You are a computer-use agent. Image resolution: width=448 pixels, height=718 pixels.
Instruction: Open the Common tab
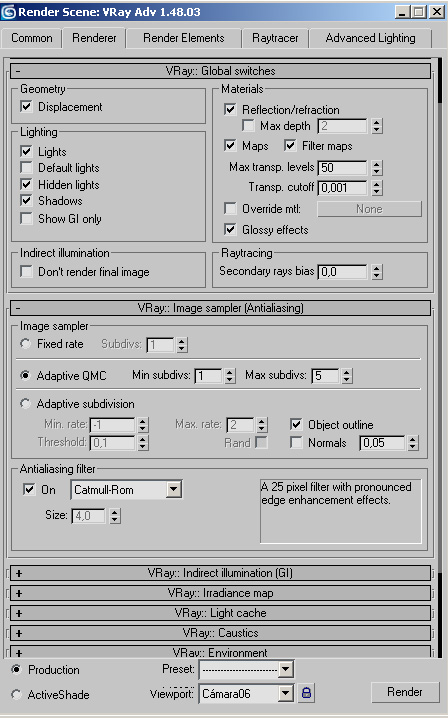pyautogui.click(x=32, y=38)
